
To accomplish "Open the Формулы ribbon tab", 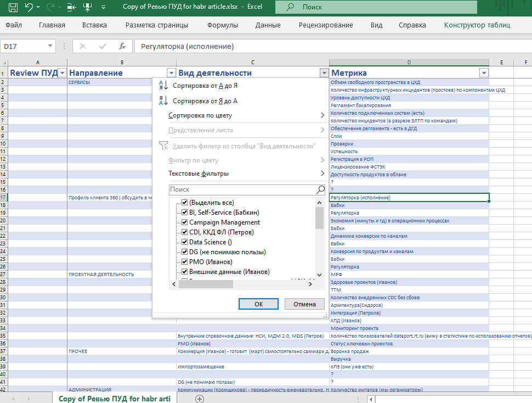I will tap(223, 25).
